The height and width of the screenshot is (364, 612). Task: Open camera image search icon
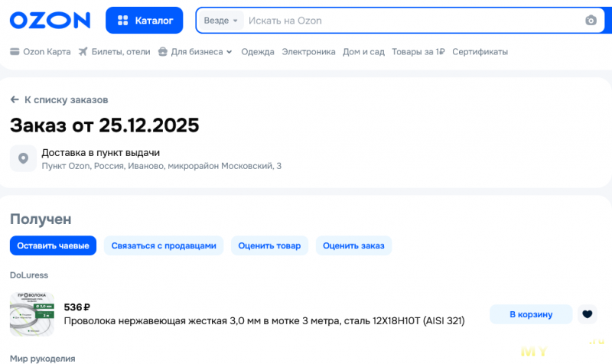tap(591, 21)
